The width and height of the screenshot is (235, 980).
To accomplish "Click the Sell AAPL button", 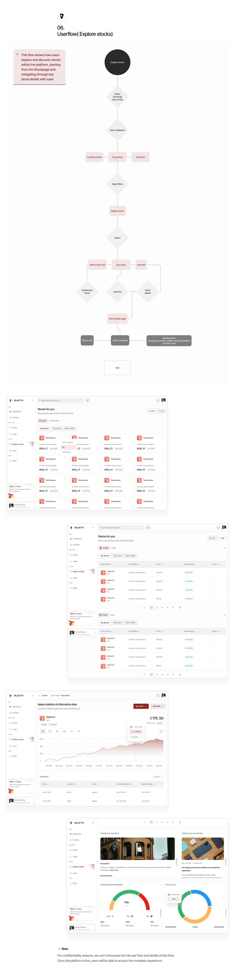I will pos(158,707).
